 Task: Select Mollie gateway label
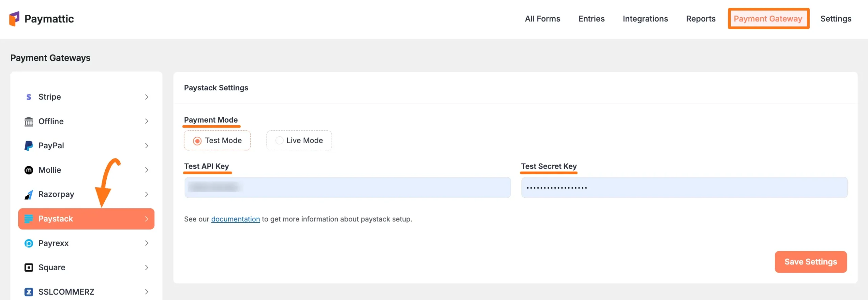tap(50, 170)
